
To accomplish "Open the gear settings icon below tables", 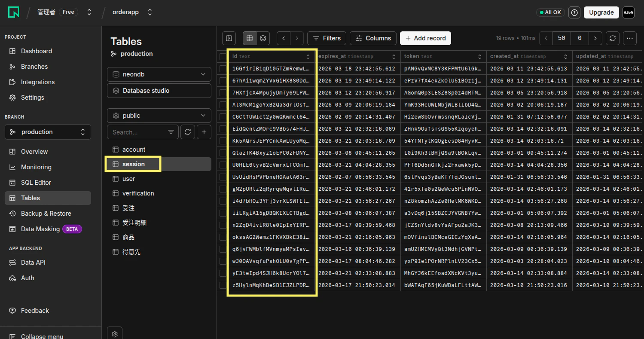I will click(115, 334).
